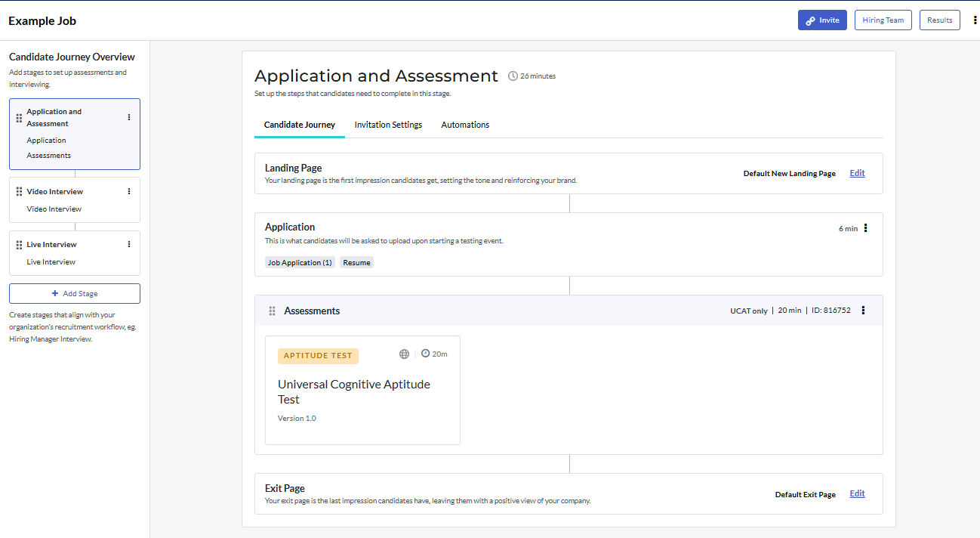Open the Automations tab
980x538 pixels.
click(465, 125)
